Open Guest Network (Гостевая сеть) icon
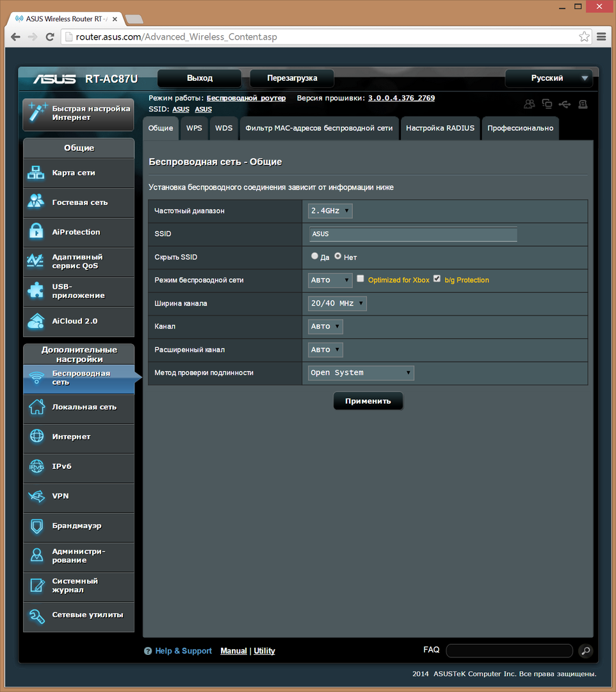 point(36,202)
